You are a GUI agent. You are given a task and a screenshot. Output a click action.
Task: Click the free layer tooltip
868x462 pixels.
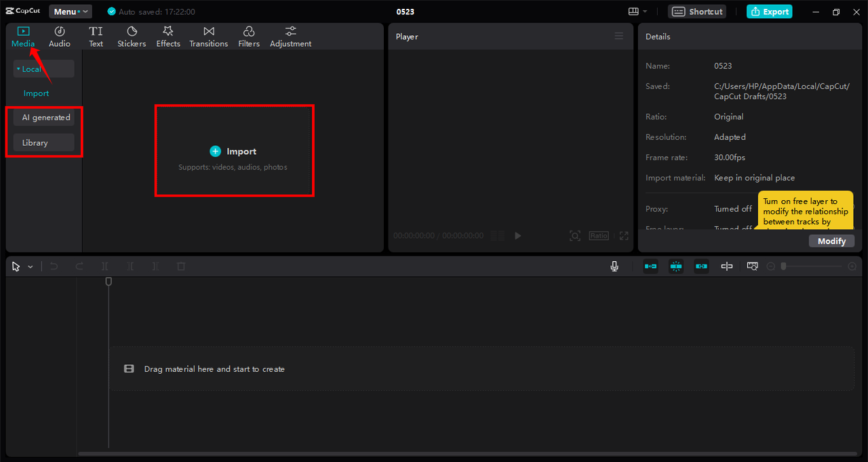coord(805,210)
